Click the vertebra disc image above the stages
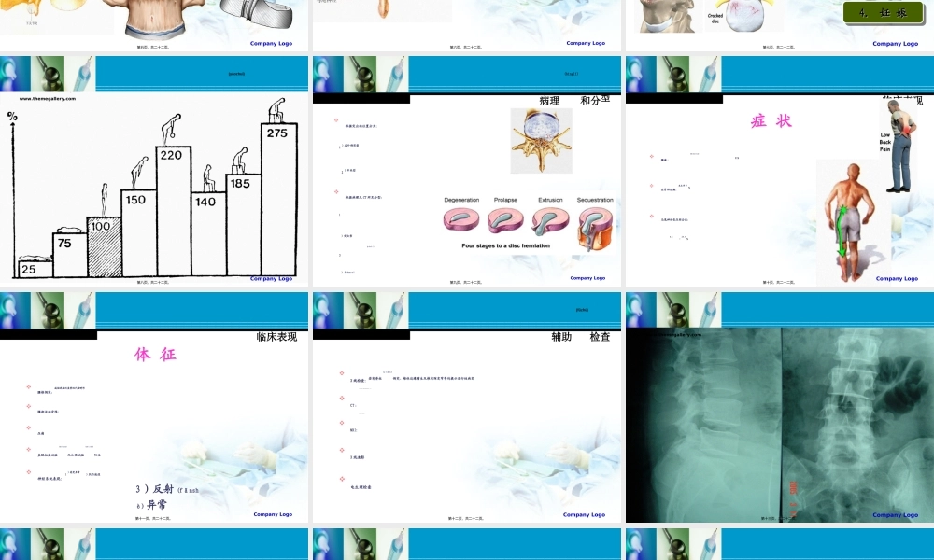 pyautogui.click(x=540, y=140)
